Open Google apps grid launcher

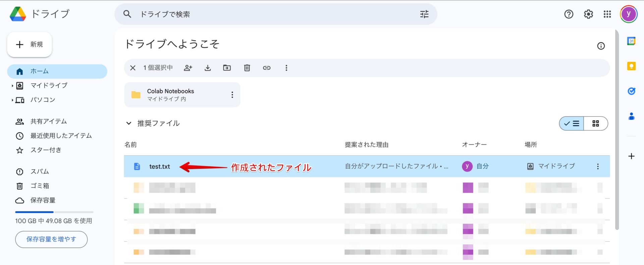[607, 14]
